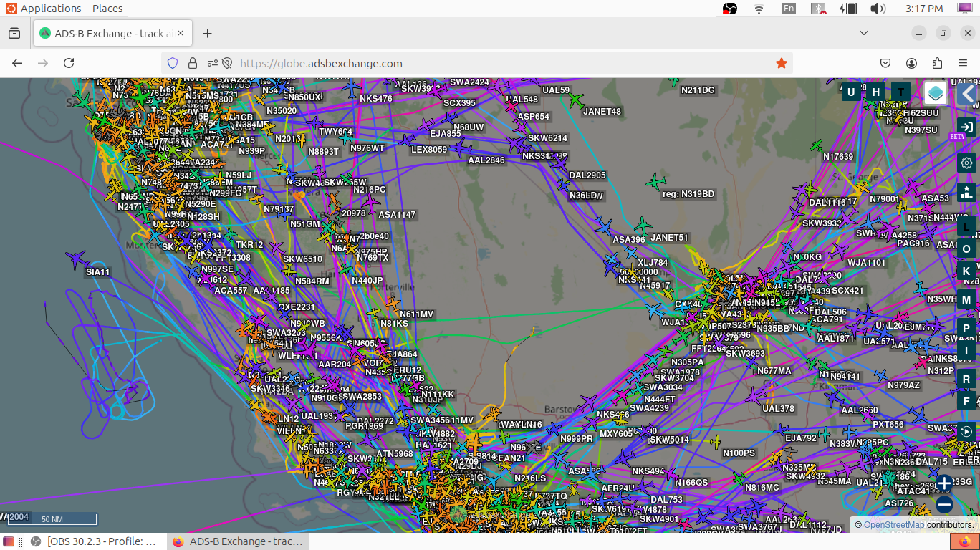
Task: Click the AAL2846 flight label
Action: [486, 160]
